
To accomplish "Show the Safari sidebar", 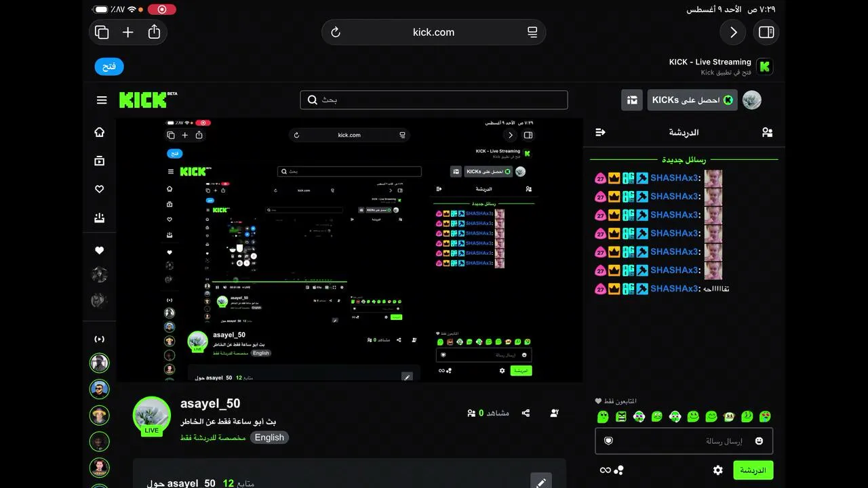I will [766, 32].
